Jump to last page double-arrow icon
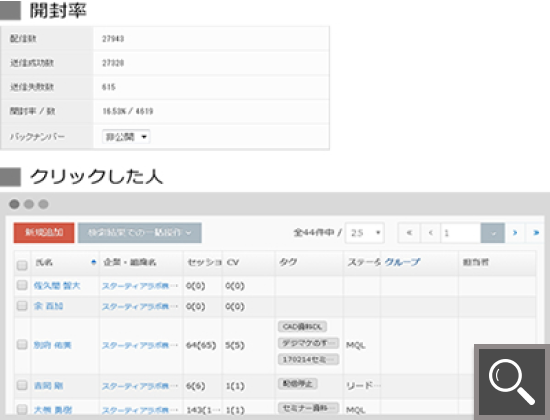Image resolution: width=550 pixels, height=420 pixels. point(536,233)
